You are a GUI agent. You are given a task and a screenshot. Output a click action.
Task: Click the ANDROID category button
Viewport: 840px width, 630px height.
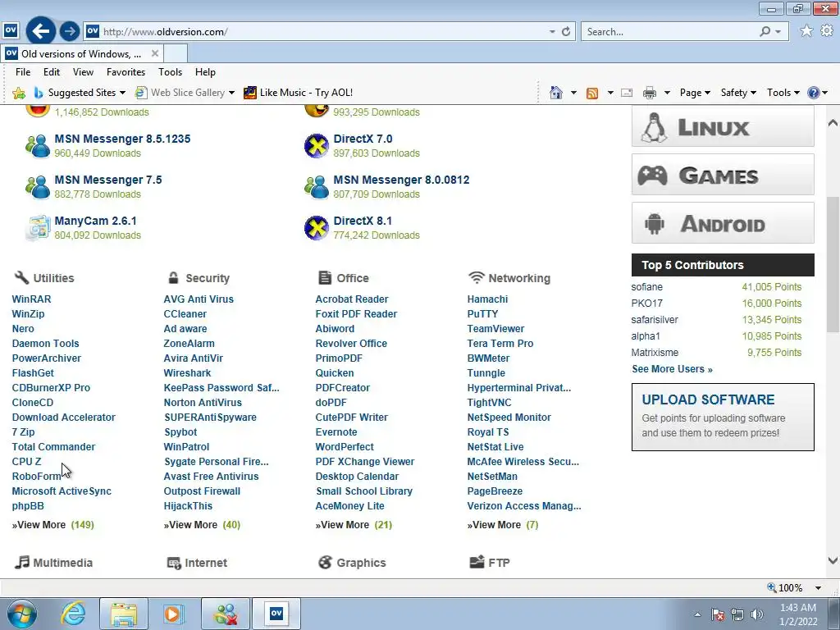pyautogui.click(x=723, y=223)
